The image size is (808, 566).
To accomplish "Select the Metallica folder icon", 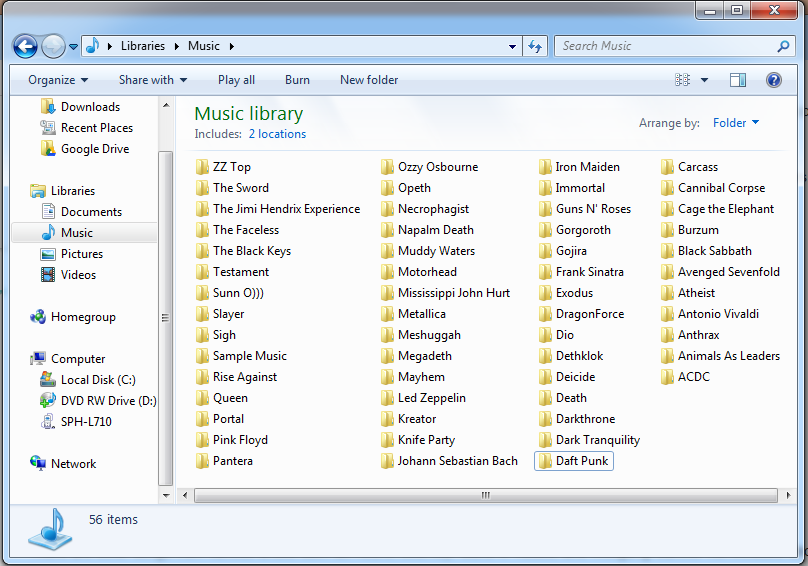I will pyautogui.click(x=387, y=314).
